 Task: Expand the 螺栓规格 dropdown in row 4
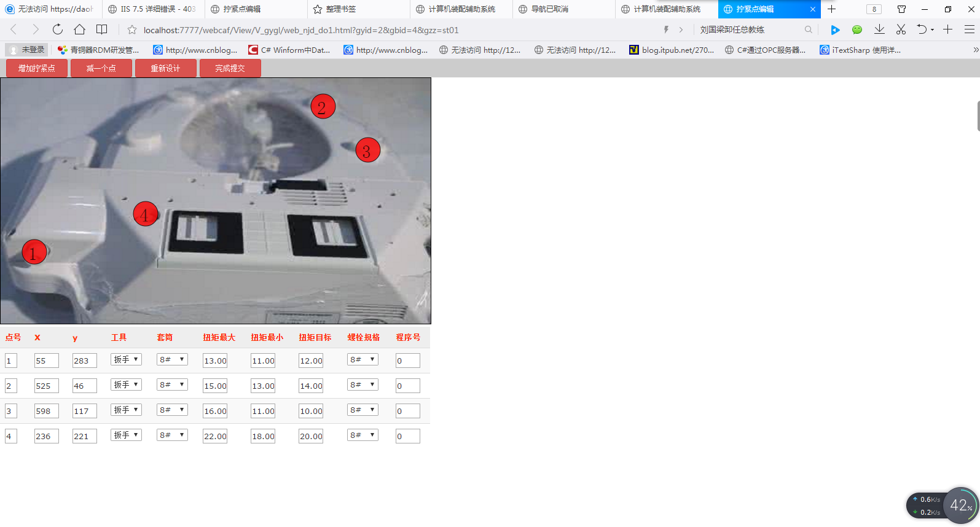tap(363, 435)
